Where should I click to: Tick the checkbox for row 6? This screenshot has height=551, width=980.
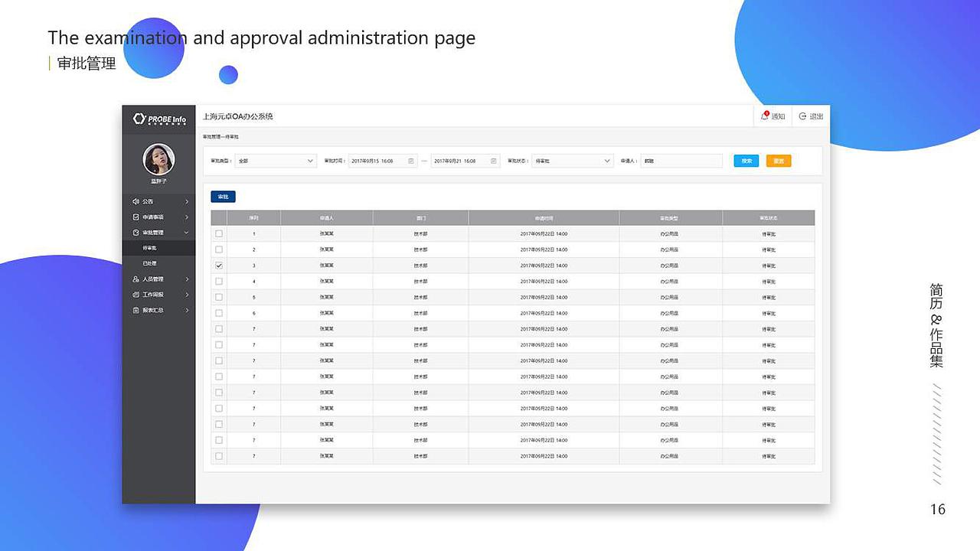tap(219, 313)
